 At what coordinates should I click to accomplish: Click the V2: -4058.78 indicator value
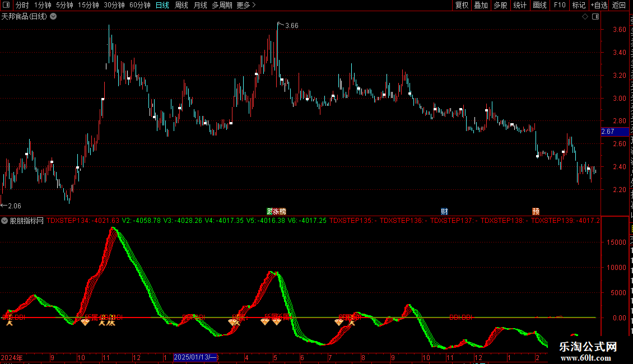click(x=141, y=220)
